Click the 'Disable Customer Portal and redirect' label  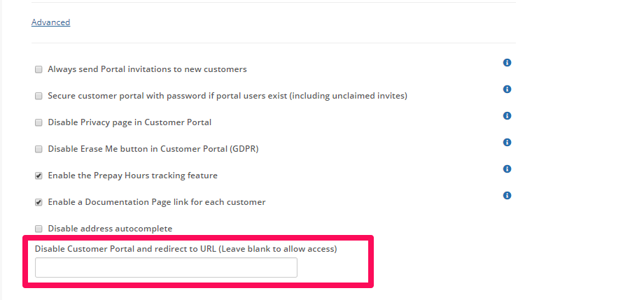(x=185, y=249)
